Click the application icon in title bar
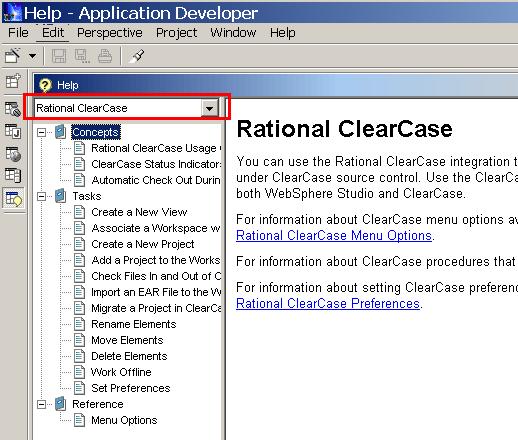Screen dimensions: 518x440 (12, 13)
